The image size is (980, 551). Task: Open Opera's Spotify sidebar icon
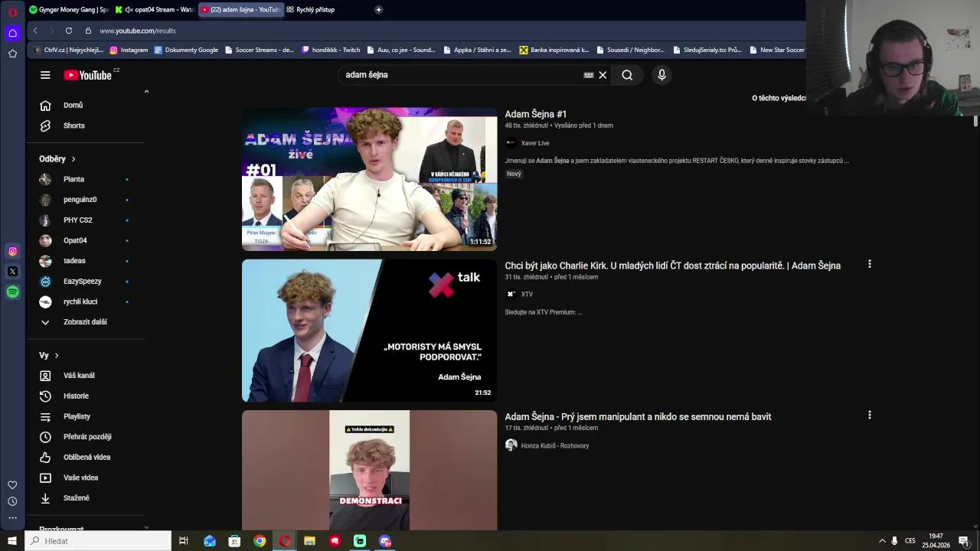click(12, 292)
